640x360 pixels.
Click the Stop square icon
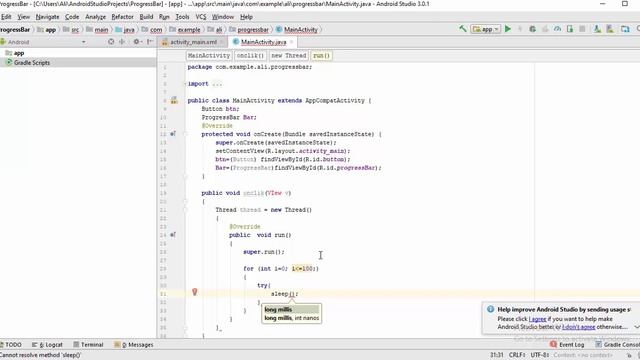(582, 29)
